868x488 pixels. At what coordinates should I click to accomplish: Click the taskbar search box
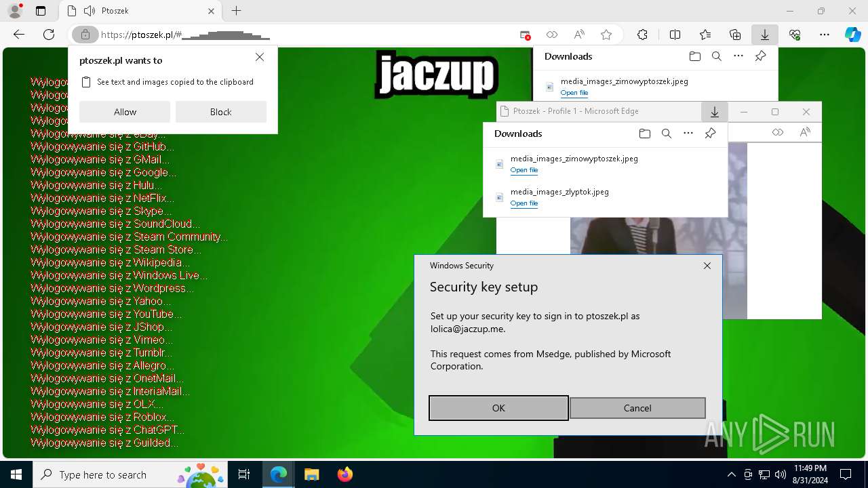coord(132,474)
